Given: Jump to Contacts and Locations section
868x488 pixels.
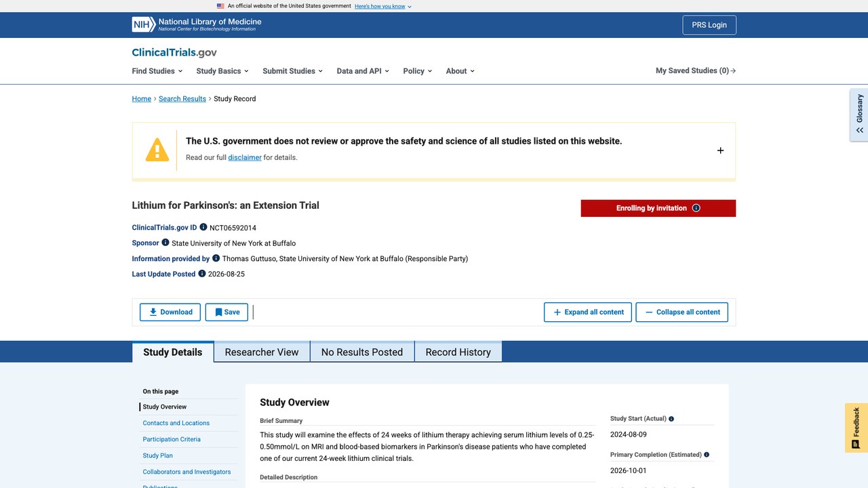Looking at the screenshot, I should click(176, 423).
